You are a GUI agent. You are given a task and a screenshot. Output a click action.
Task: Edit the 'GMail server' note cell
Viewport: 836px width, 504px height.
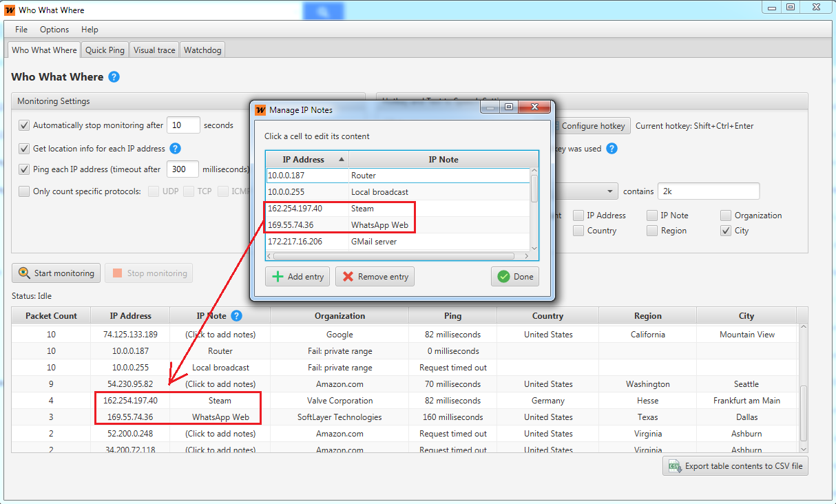click(x=439, y=242)
